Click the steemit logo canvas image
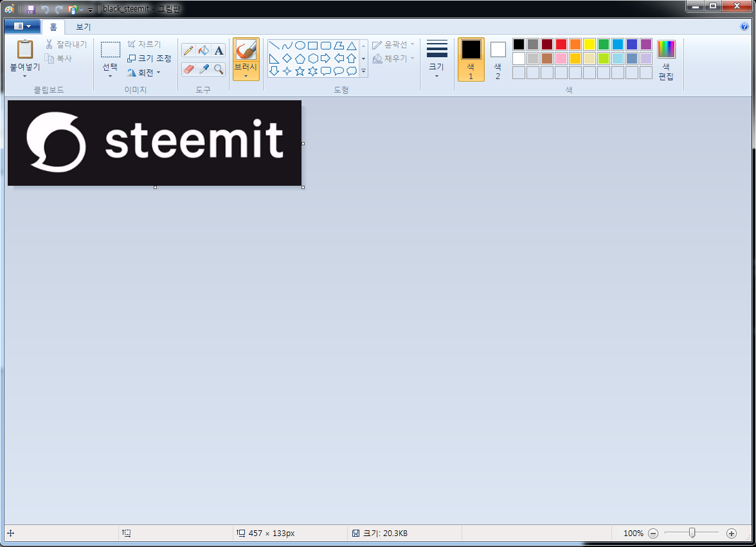This screenshot has width=756, height=547. (155, 143)
